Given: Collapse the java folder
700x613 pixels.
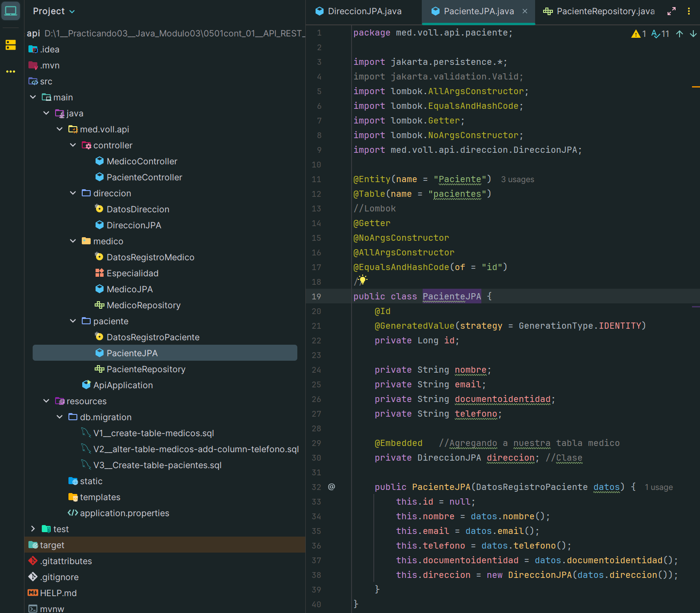Looking at the screenshot, I should (46, 113).
